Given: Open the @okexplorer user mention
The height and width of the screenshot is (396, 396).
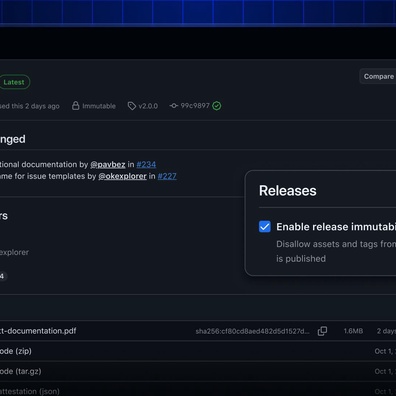Looking at the screenshot, I should click(122, 176).
